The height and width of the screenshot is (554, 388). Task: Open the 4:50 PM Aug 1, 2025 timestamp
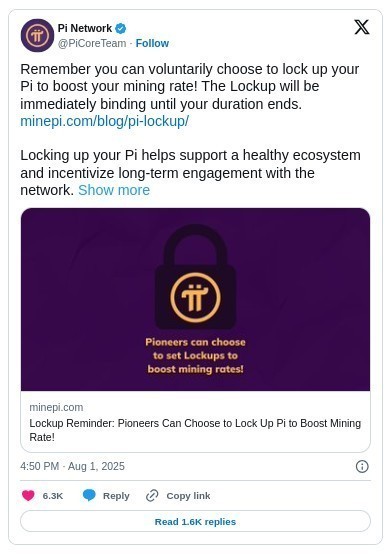coord(72,466)
